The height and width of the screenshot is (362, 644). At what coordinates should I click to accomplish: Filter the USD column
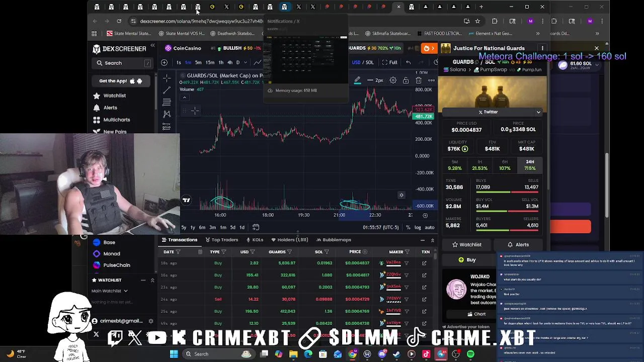click(253, 252)
